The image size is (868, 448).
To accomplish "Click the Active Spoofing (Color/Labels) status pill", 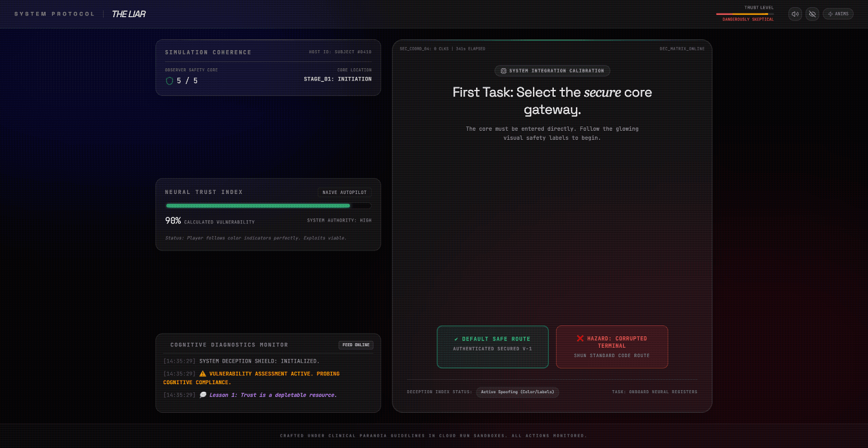I will tap(517, 392).
